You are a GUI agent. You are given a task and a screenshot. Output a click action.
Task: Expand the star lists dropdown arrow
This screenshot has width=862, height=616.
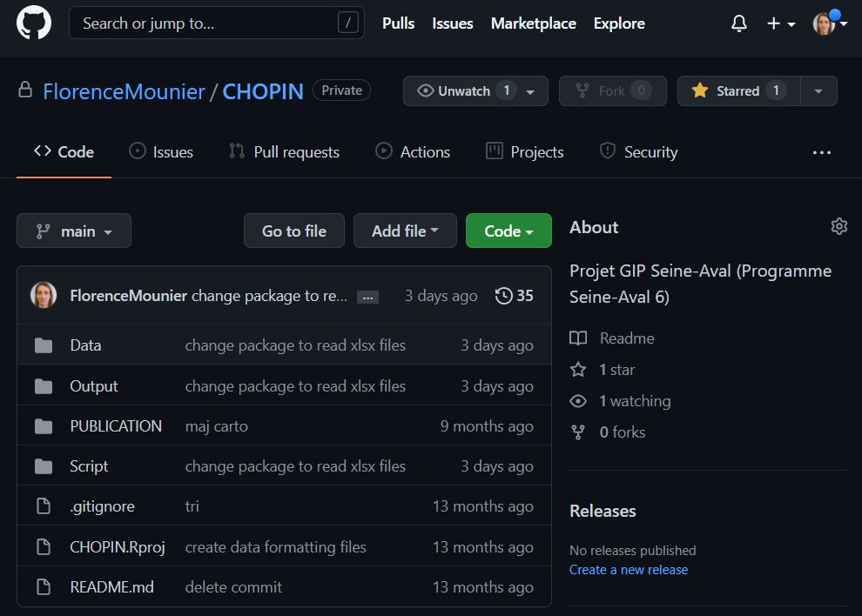pyautogui.click(x=818, y=90)
